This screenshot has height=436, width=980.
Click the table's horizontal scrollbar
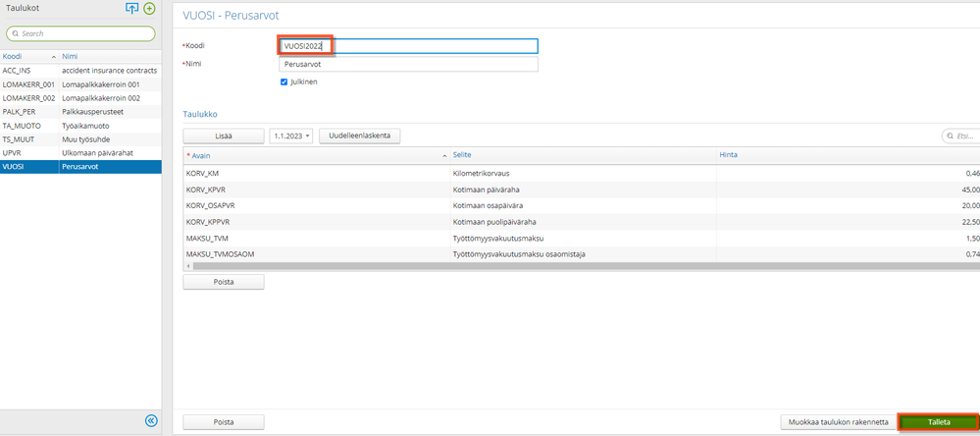587,266
